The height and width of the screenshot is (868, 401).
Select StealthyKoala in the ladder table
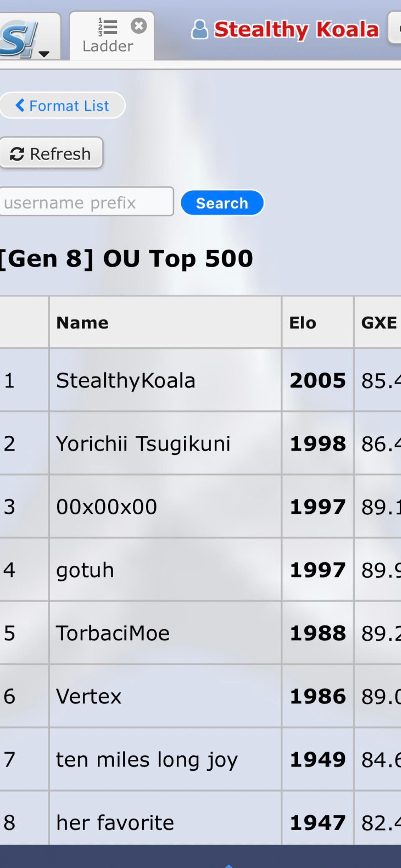pos(126,380)
